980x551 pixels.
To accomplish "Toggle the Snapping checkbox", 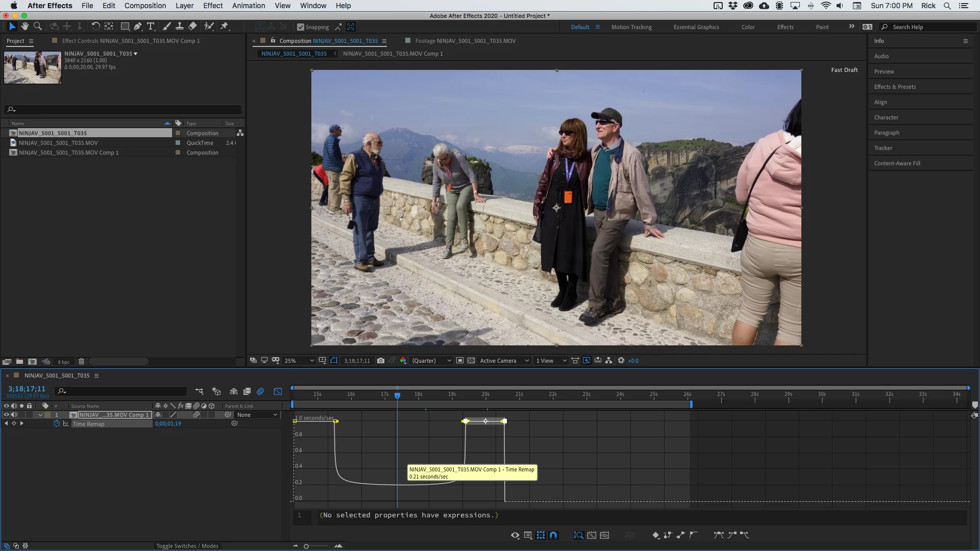I will [301, 27].
